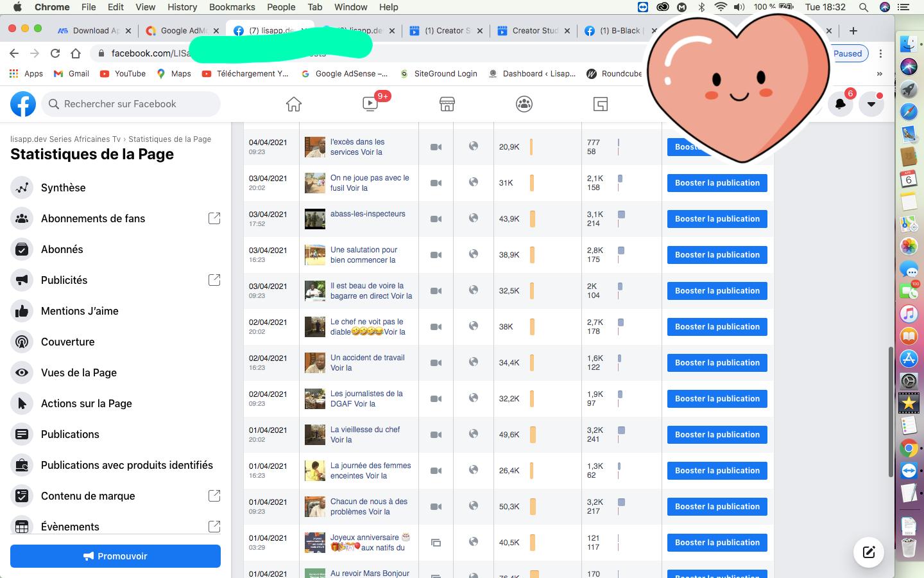Open Actions sur la Page section
Image resolution: width=924 pixels, height=578 pixels.
[x=116, y=403]
